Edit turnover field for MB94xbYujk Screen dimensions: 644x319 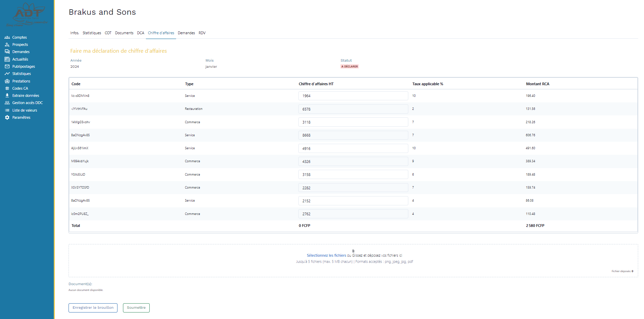[x=353, y=161]
